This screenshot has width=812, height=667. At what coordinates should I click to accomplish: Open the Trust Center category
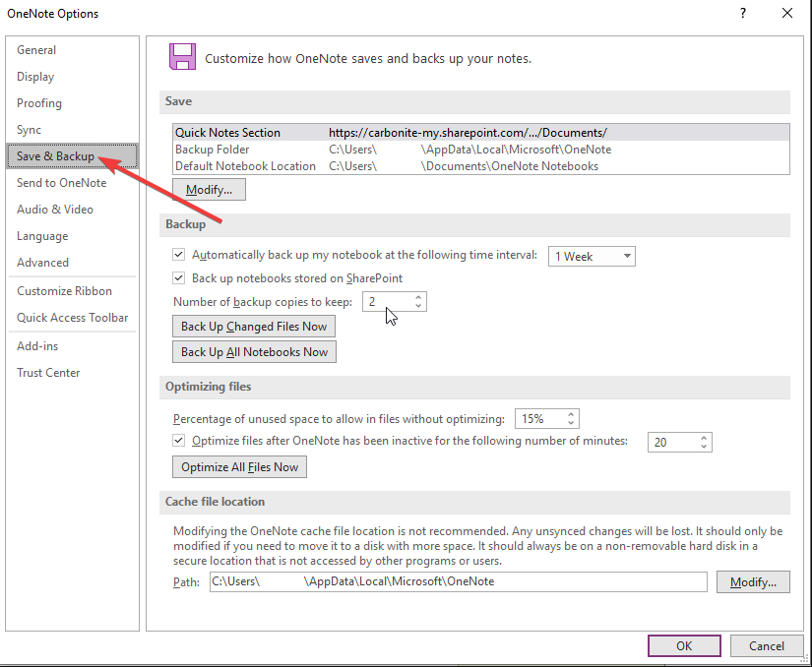[48, 373]
